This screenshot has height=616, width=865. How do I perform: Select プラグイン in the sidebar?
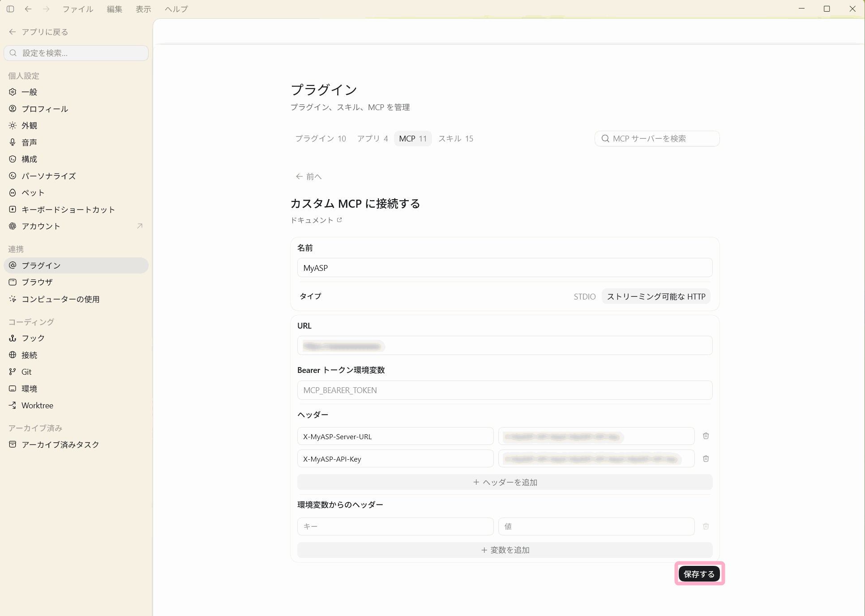(76, 265)
